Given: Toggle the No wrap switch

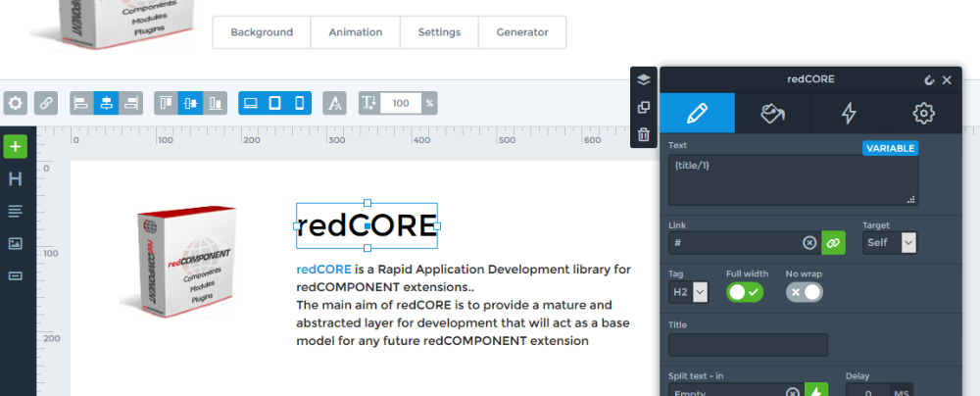Looking at the screenshot, I should click(805, 292).
